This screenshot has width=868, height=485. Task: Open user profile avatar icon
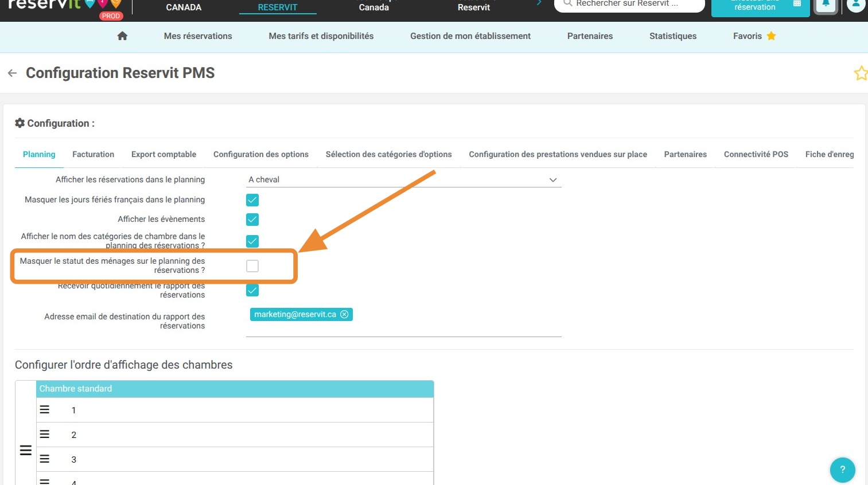point(856,4)
